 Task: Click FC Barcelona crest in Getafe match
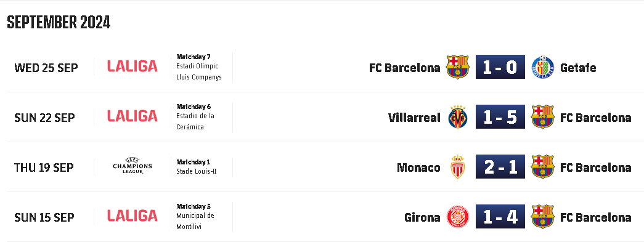tap(457, 67)
